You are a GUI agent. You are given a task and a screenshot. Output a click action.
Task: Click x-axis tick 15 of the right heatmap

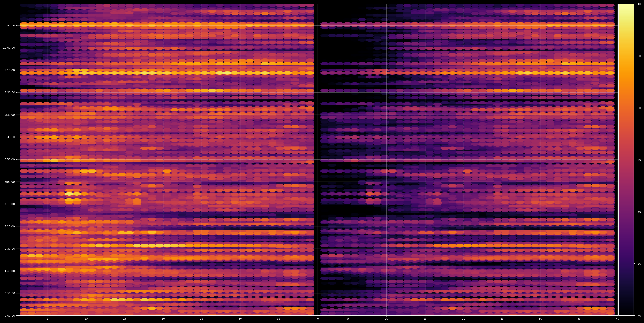(x=425, y=319)
